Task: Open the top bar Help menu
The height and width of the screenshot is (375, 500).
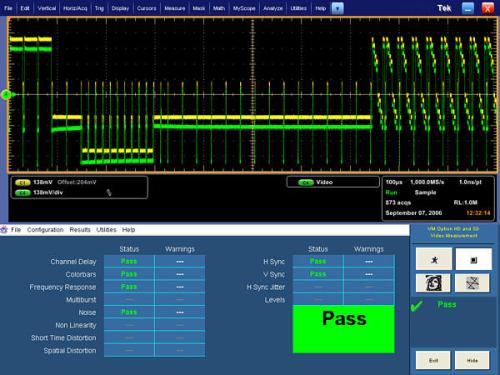Action: click(320, 8)
